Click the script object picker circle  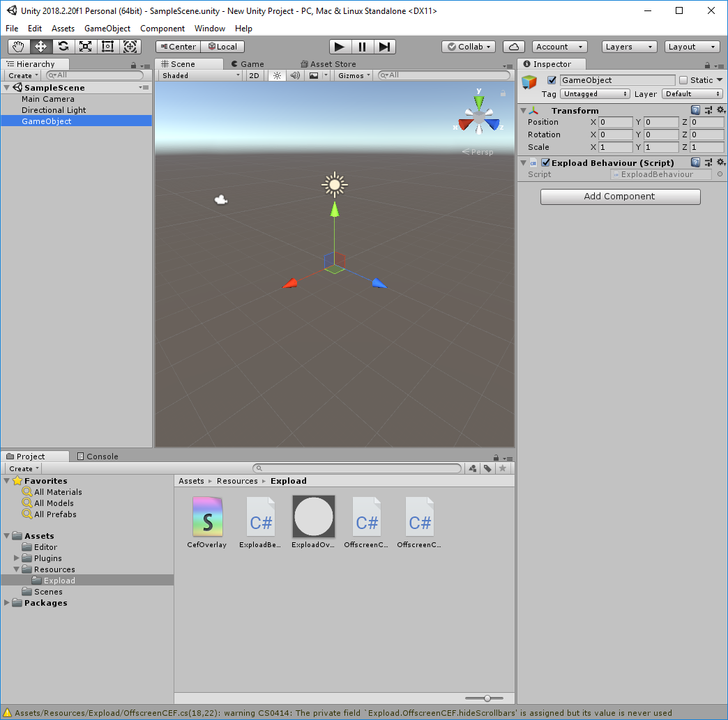tap(720, 174)
